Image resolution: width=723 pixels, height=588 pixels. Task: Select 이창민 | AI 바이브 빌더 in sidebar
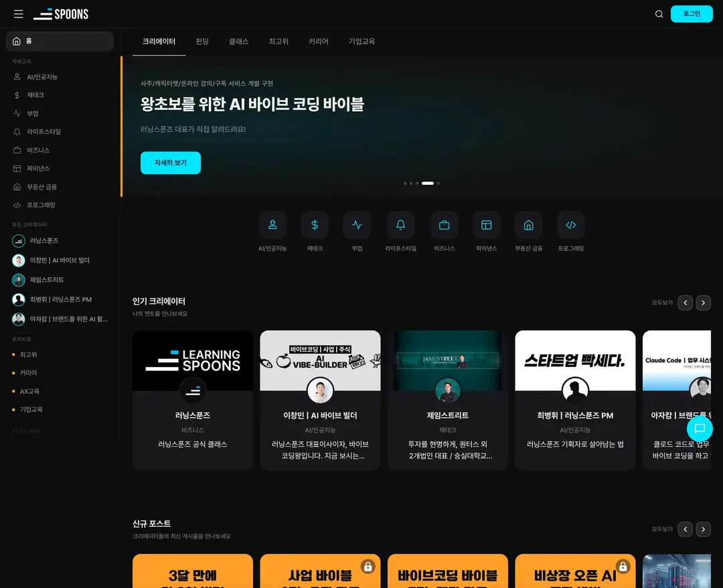pyautogui.click(x=60, y=260)
